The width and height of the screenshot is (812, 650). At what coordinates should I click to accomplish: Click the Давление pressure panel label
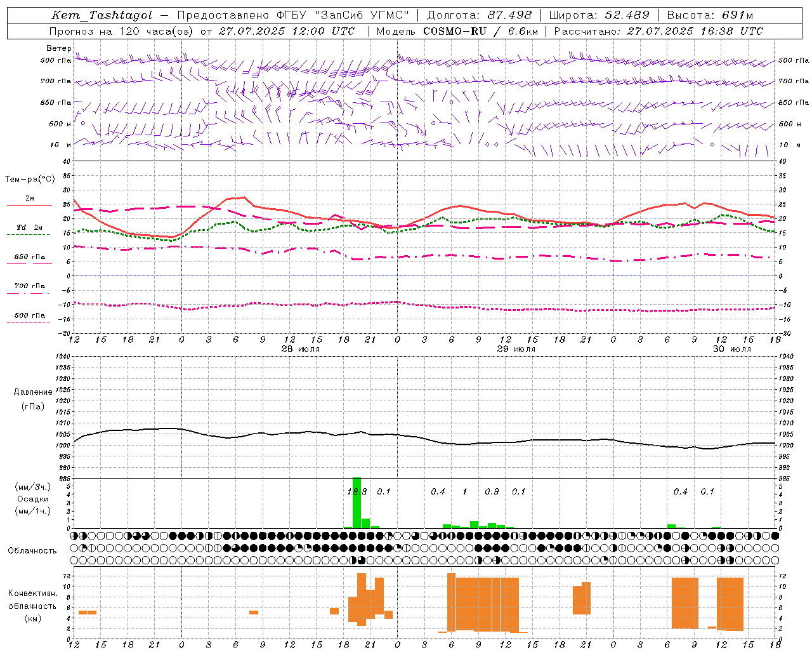pos(33,392)
